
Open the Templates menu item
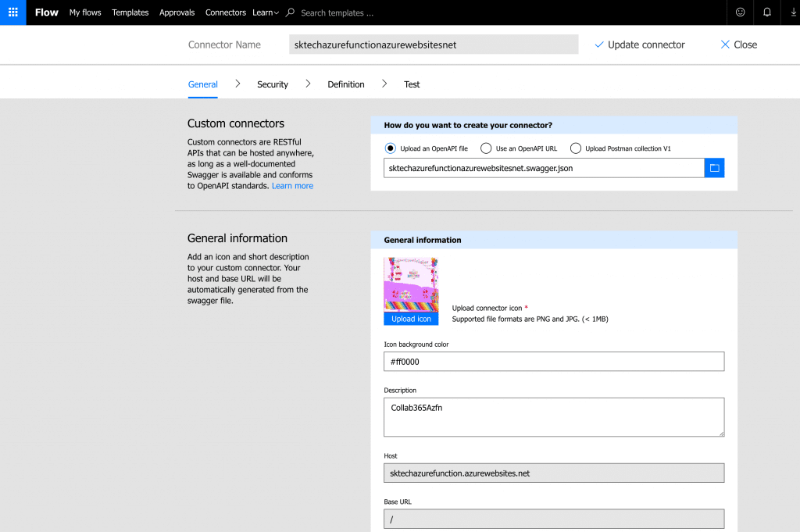(130, 12)
